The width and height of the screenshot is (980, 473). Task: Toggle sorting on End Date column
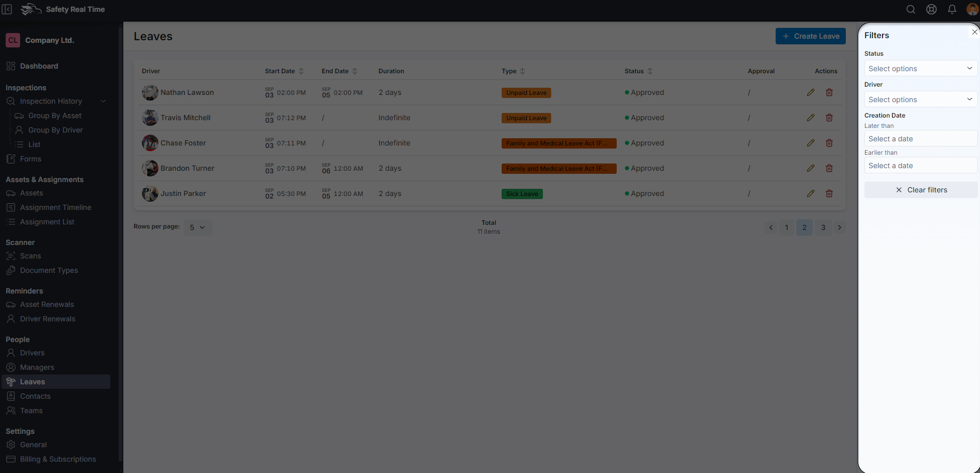pyautogui.click(x=355, y=71)
